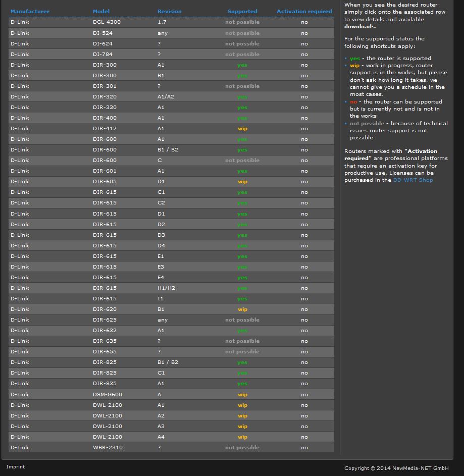Click DIR-825 in the C1 revision row
The image size is (464, 476).
(105, 373)
